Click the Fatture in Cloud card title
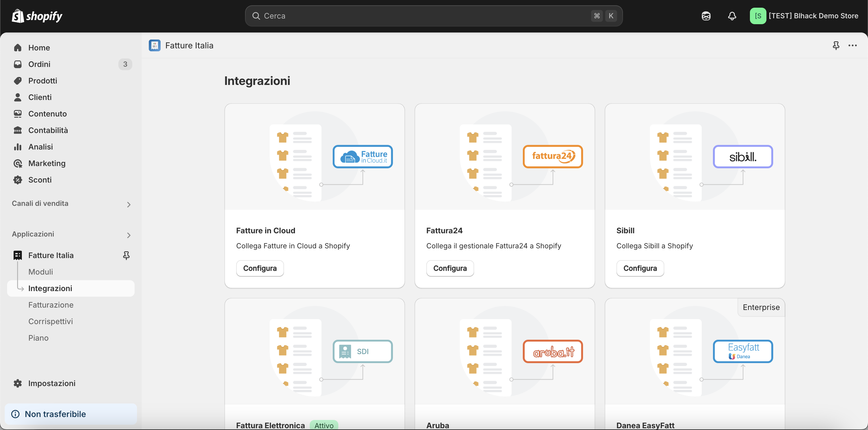 [x=265, y=231]
